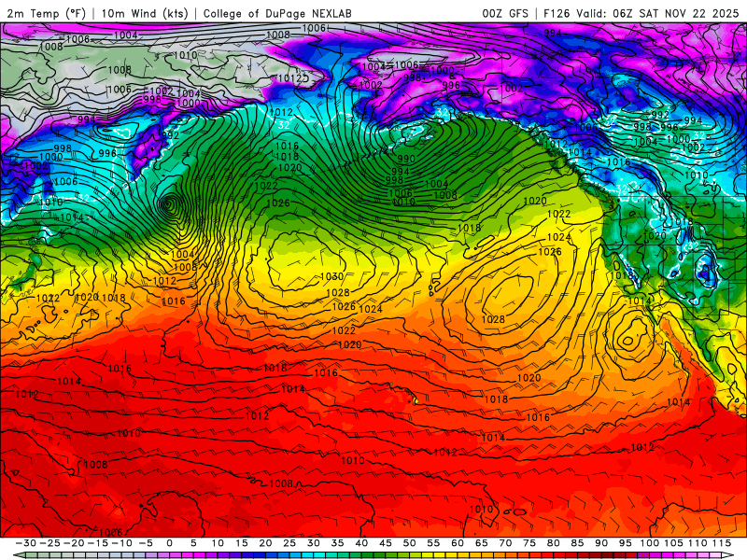Click the 50 temperature scale label
This screenshot has height=560, width=747.
pos(409,543)
